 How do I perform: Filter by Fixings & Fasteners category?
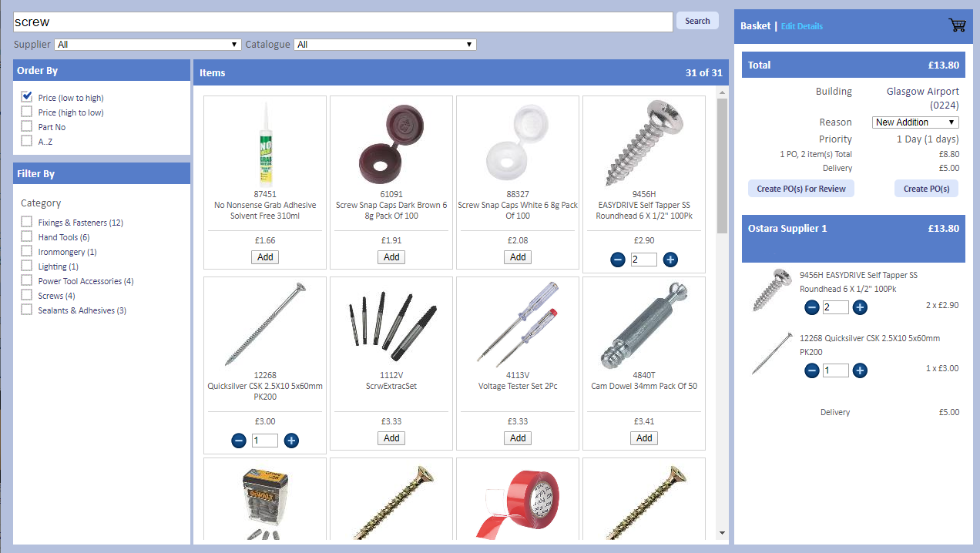click(27, 223)
